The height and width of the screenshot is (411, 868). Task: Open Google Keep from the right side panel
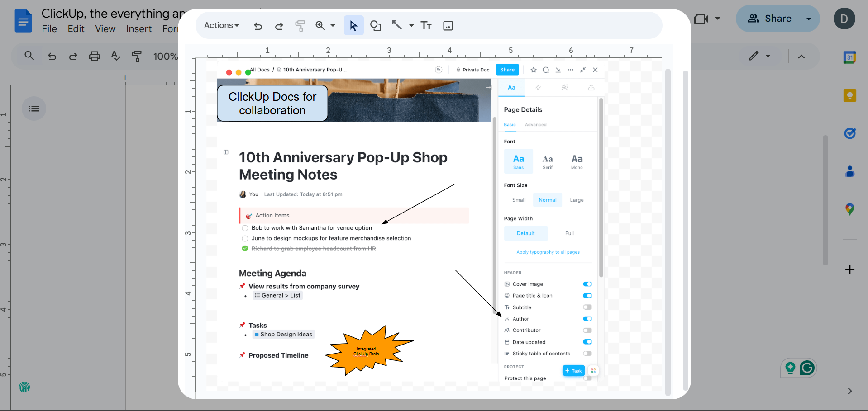tap(850, 95)
